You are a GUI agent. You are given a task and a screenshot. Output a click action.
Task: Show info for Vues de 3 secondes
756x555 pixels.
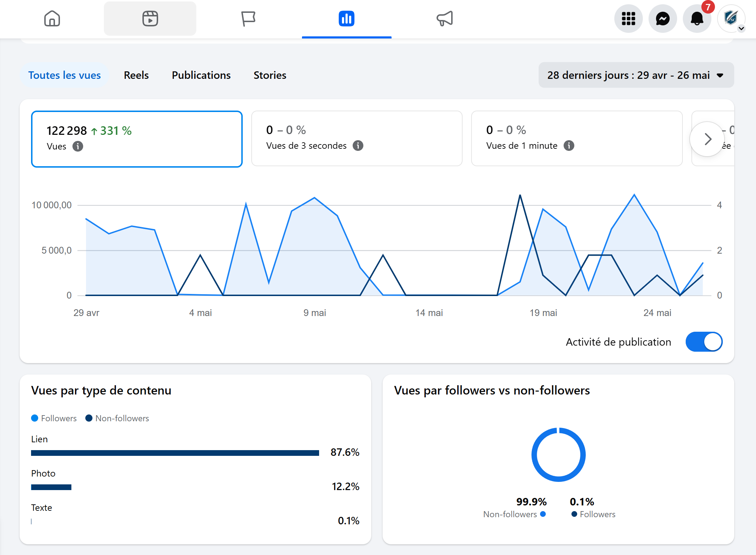pos(358,146)
